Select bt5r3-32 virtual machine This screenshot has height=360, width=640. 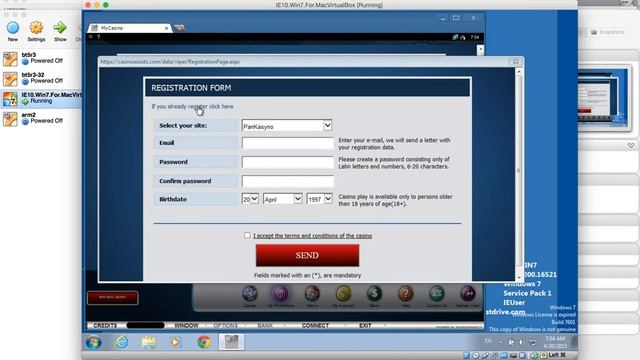[x=41, y=78]
